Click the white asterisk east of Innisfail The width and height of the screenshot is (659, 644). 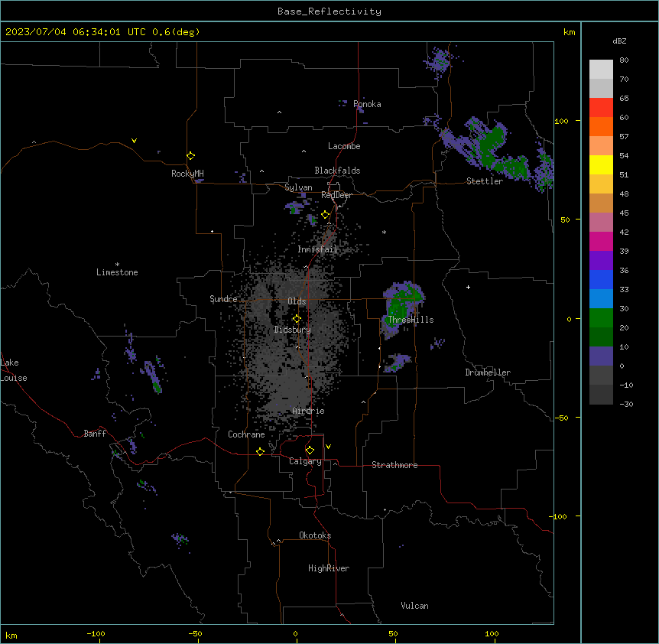[x=384, y=232]
